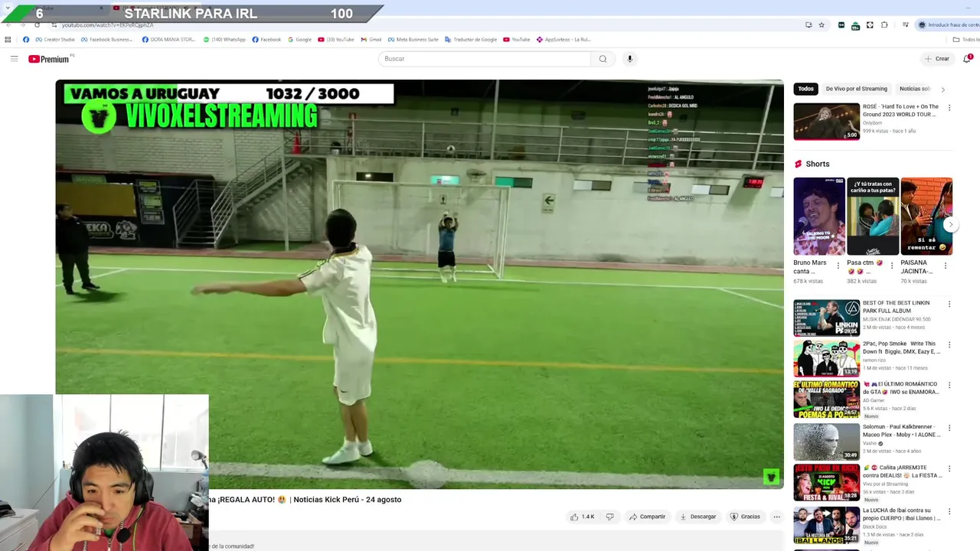Select De Vivo por el Streaming chip
Screen dimensions: 980x551
(856, 89)
